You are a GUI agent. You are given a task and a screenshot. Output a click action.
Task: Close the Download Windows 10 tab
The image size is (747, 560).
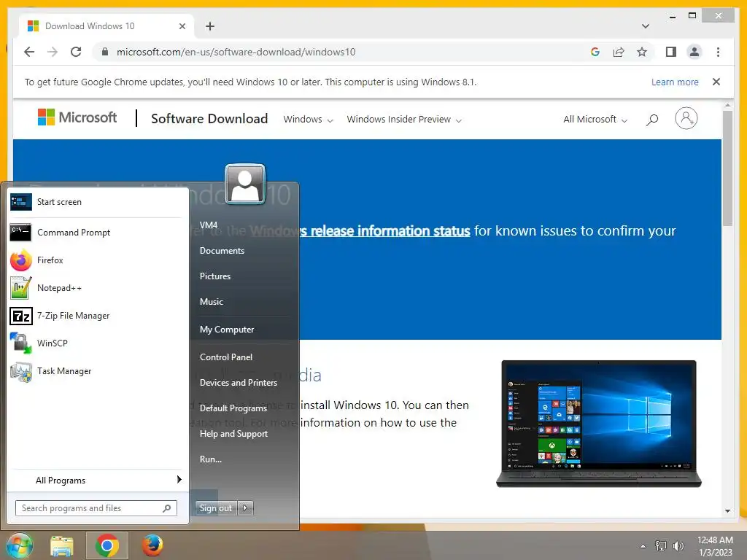182,26
